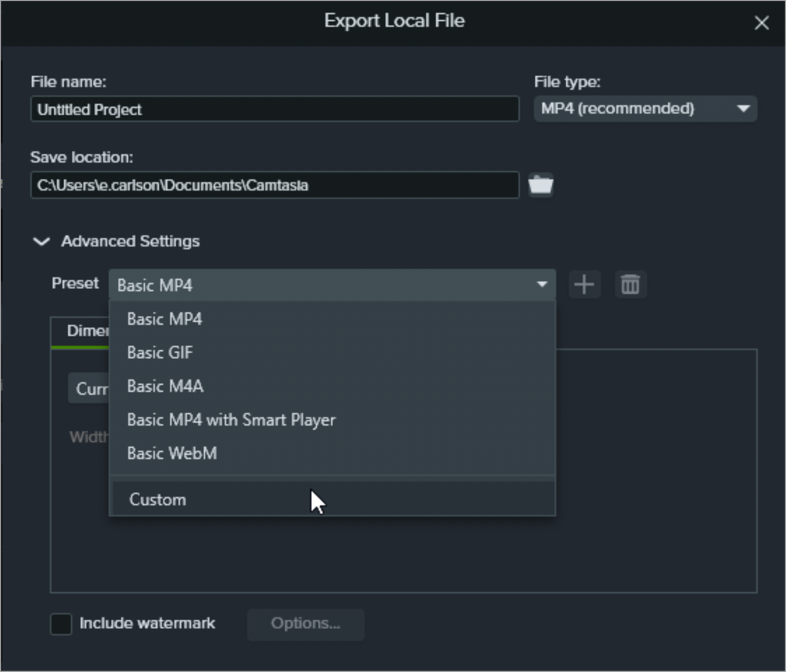
Task: Select Basic MP4 from the preset list
Action: [332, 319]
